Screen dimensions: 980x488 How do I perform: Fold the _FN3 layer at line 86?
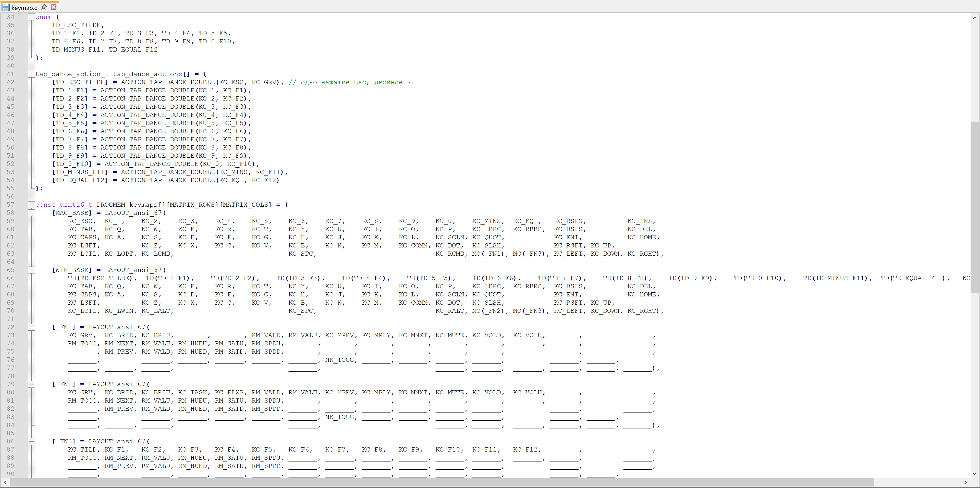31,441
